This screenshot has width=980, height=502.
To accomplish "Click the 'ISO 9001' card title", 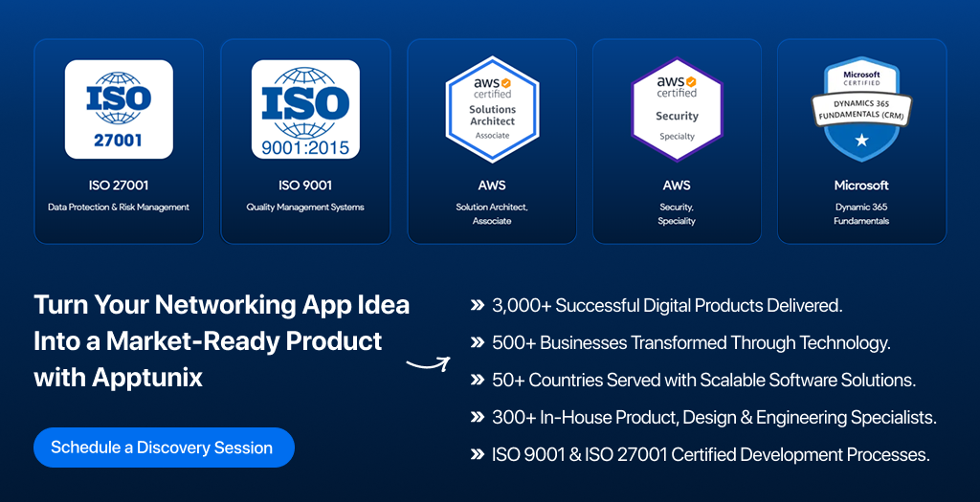I will coord(305,186).
